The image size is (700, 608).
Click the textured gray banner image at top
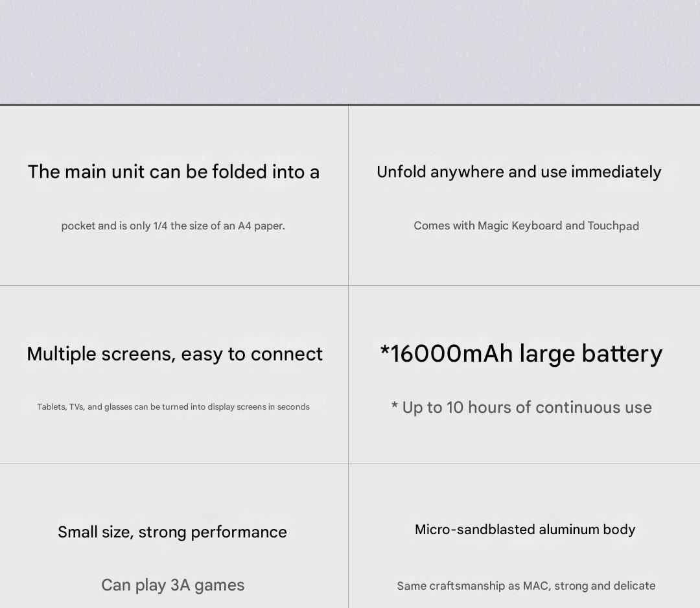click(350, 52)
